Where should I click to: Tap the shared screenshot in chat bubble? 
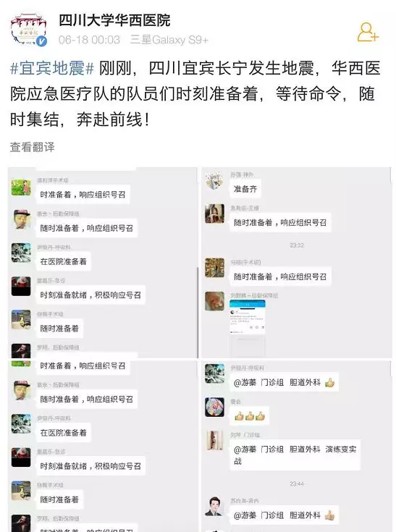(x=248, y=327)
